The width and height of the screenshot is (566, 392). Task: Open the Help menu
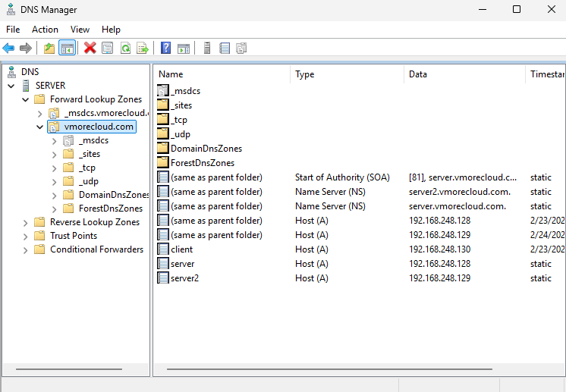point(111,30)
